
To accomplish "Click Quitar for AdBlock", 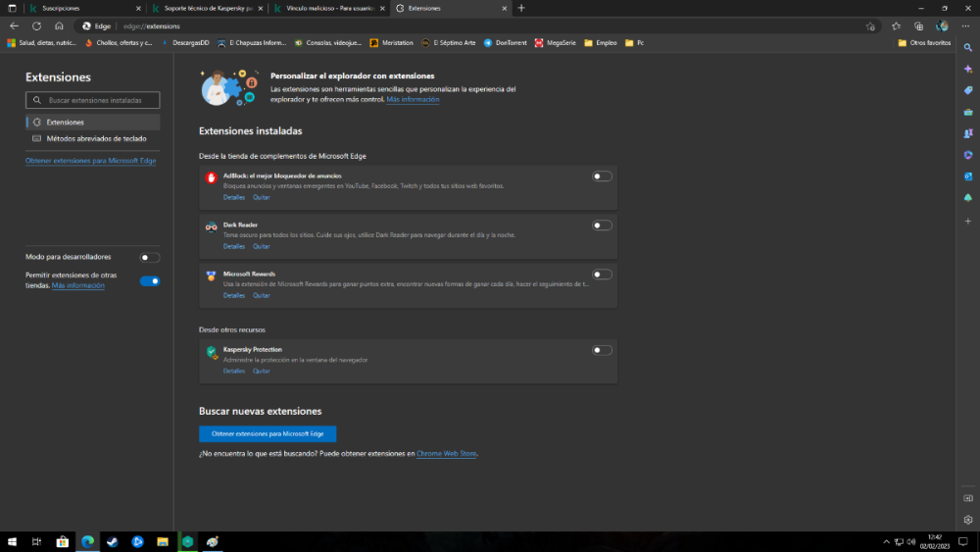I will point(262,197).
